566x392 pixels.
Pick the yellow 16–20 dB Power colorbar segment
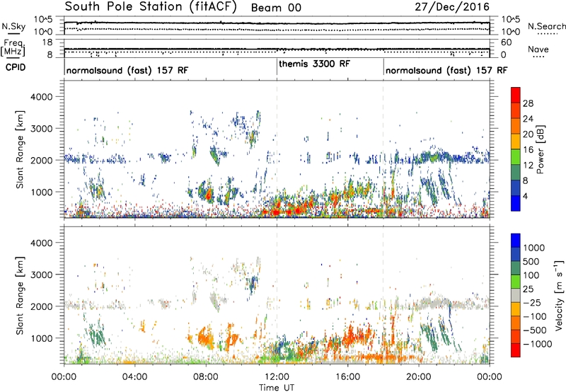pos(516,142)
